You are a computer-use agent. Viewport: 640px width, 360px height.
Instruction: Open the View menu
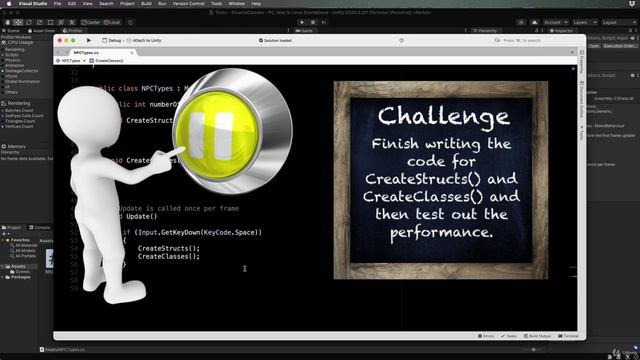[x=88, y=4]
